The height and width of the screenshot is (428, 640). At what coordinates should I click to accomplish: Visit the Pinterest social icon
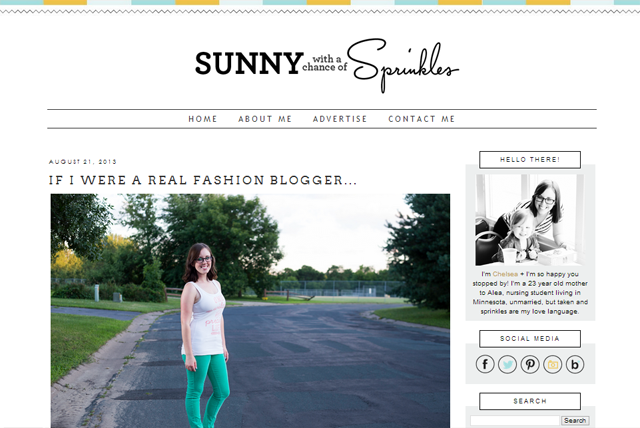530,364
